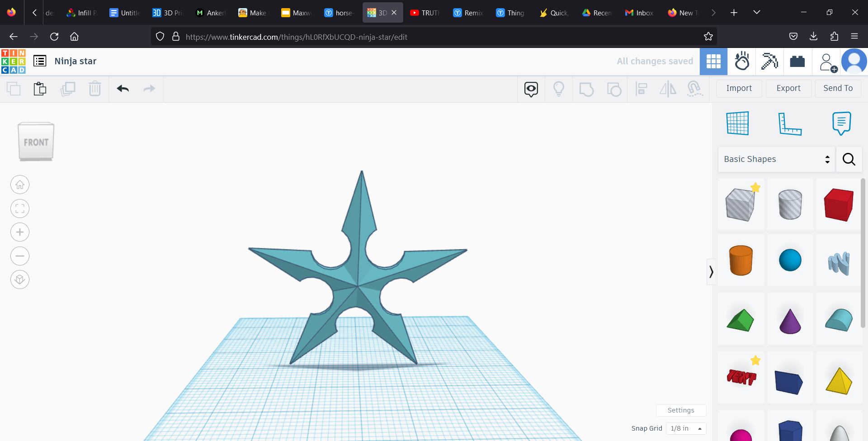Delete the selected shape
This screenshot has width=868, height=441.
[94, 89]
